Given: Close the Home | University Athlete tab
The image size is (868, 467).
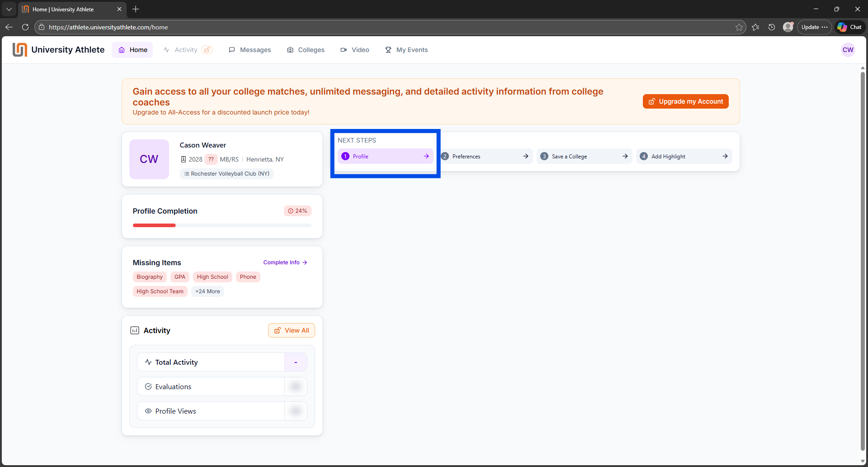Looking at the screenshot, I should click(x=119, y=9).
